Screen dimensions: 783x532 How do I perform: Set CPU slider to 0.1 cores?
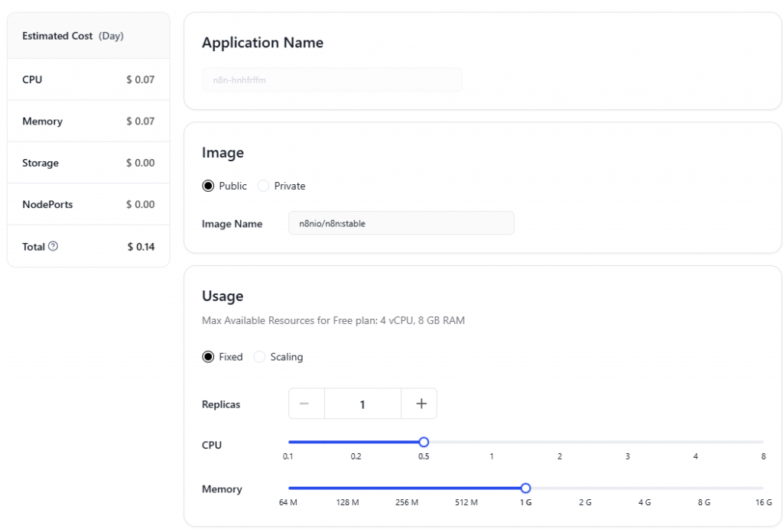coord(289,442)
